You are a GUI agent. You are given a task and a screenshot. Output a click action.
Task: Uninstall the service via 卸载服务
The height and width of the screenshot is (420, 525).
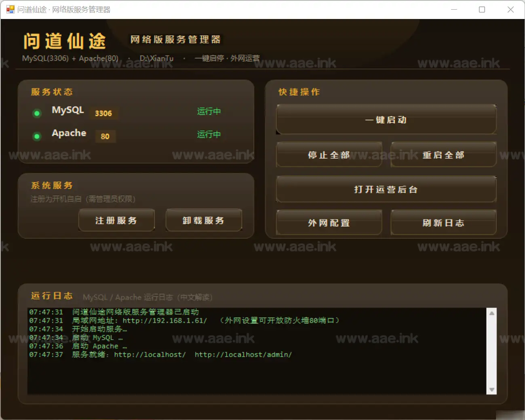coord(204,220)
